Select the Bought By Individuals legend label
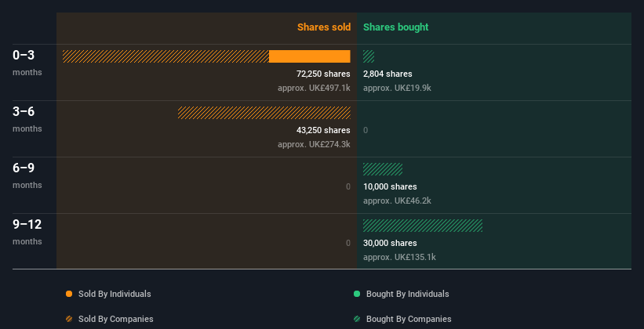This screenshot has height=329, width=644. (407, 294)
